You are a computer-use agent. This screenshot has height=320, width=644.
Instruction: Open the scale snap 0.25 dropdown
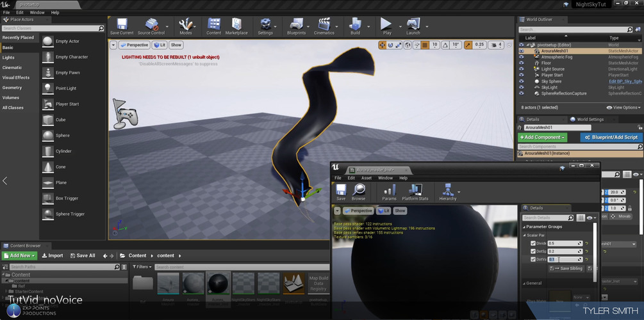click(x=479, y=45)
